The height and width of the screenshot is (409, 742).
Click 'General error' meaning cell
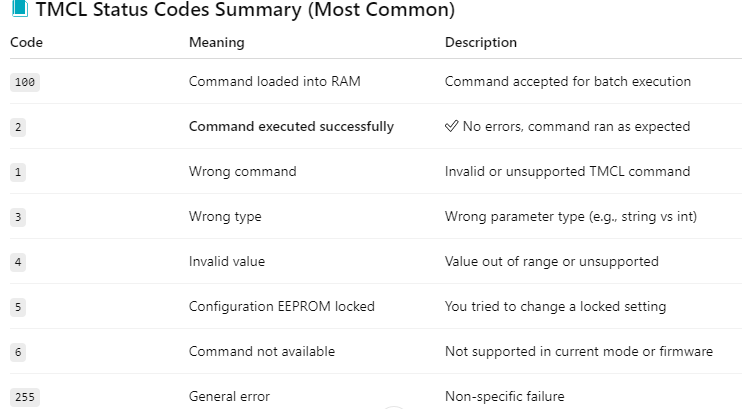tap(229, 397)
